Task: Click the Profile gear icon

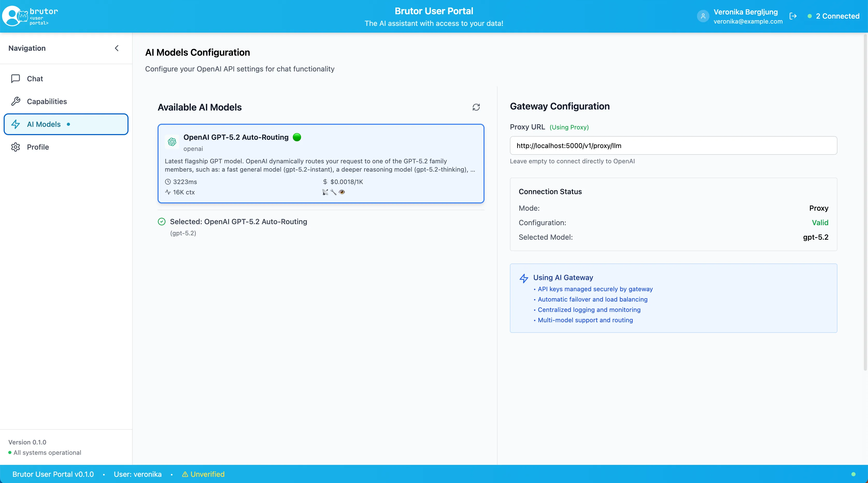Action: click(x=16, y=147)
